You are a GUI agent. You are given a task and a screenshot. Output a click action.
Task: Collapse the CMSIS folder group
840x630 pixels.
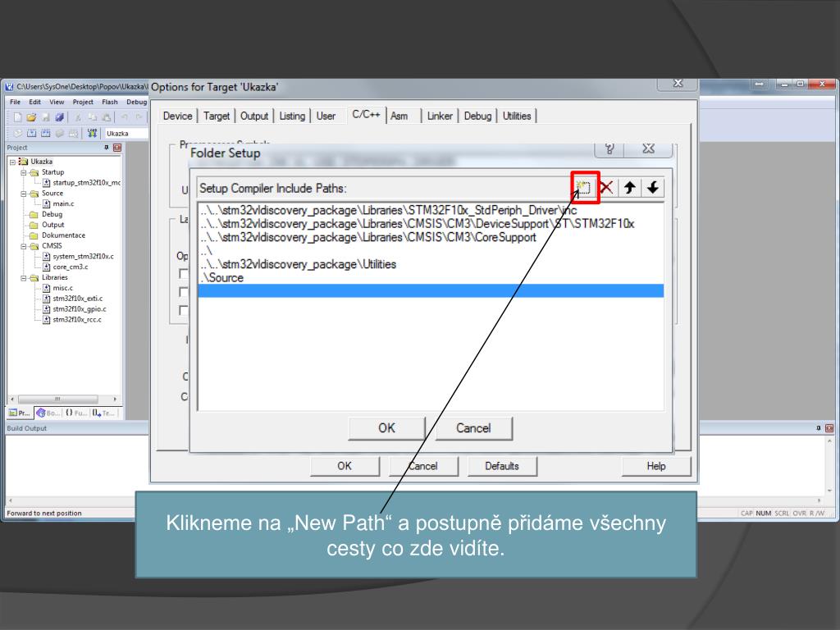(x=24, y=246)
